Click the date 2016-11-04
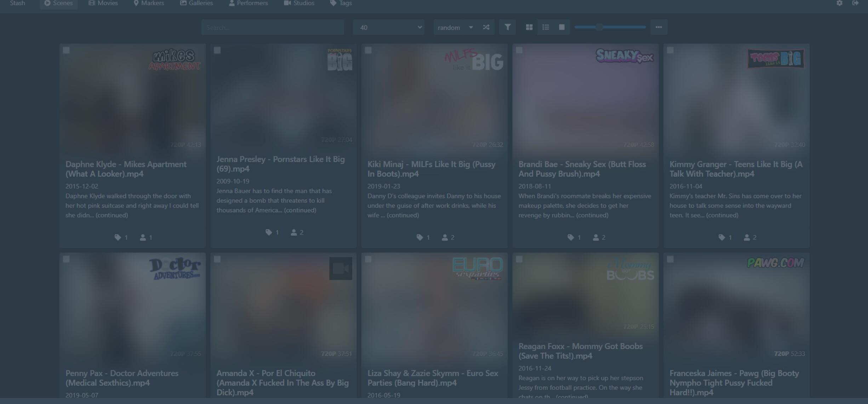The height and width of the screenshot is (404, 868). click(x=686, y=186)
